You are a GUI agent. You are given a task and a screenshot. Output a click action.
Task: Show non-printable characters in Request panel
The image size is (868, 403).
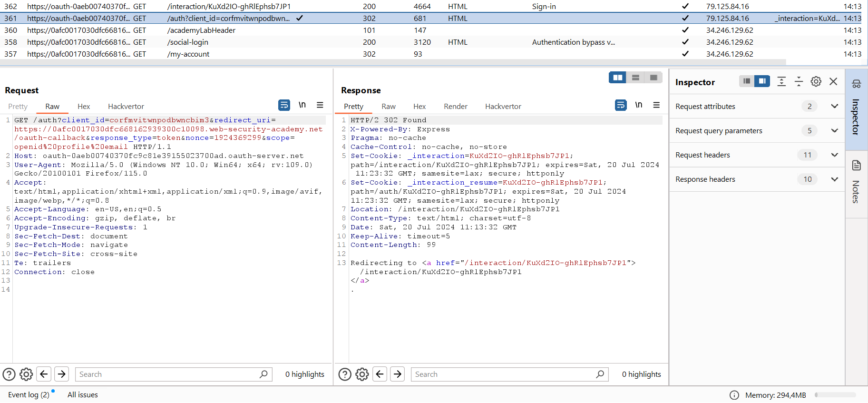(302, 105)
